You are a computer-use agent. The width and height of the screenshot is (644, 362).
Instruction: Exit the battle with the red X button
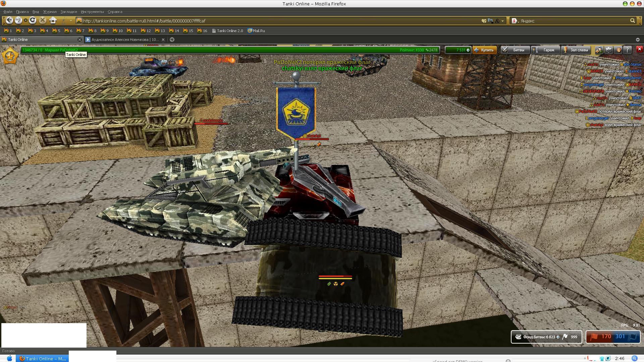tap(639, 49)
